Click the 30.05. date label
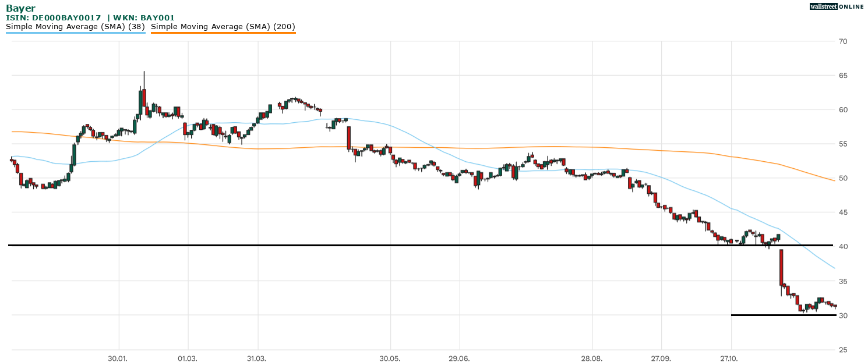This screenshot has height=362, width=868. pos(390,359)
